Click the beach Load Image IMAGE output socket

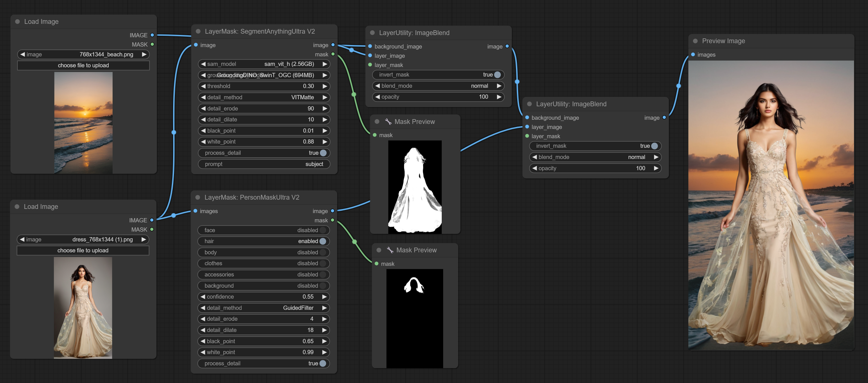(x=152, y=35)
